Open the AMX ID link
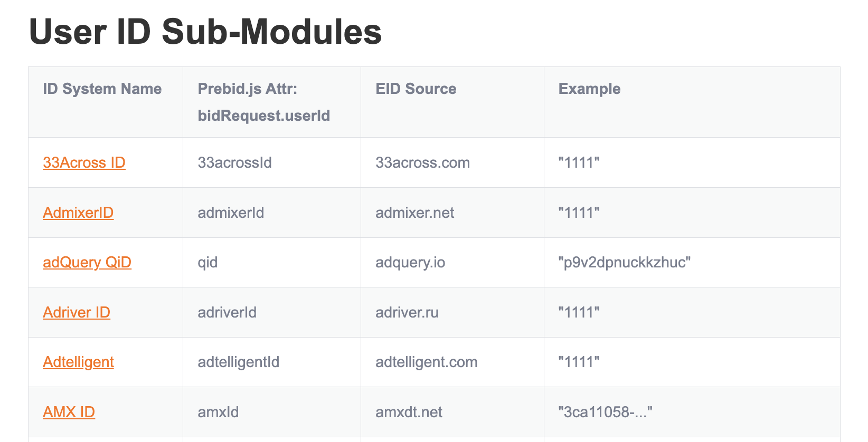This screenshot has height=442, width=868. (69, 412)
